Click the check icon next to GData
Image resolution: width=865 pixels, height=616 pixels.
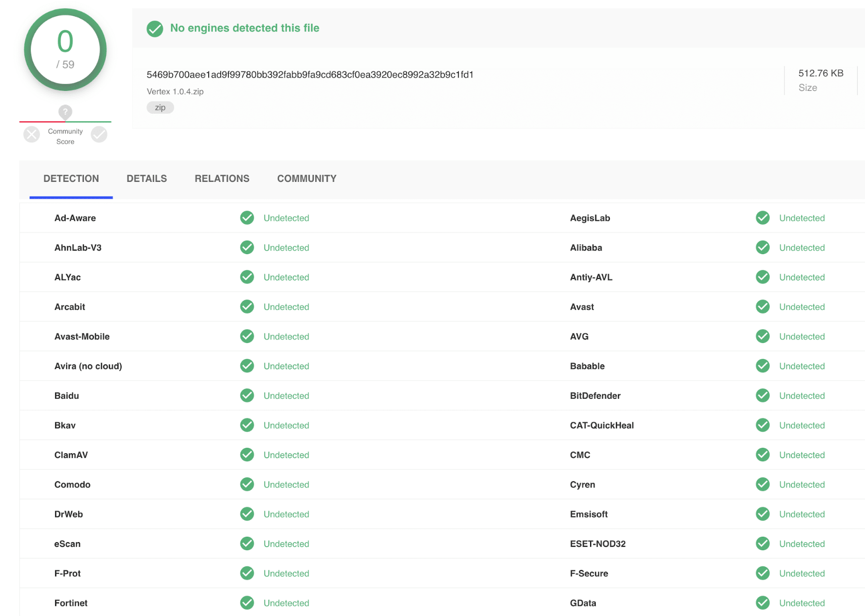762,603
